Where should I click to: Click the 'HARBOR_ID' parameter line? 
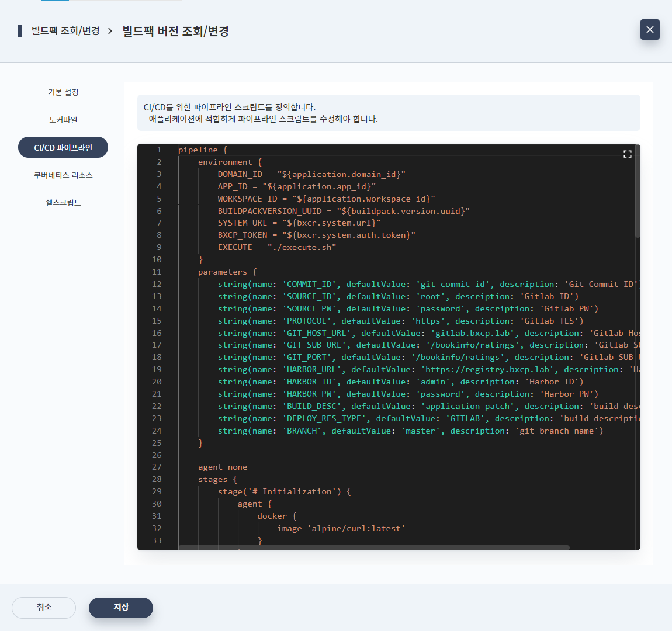(401, 382)
